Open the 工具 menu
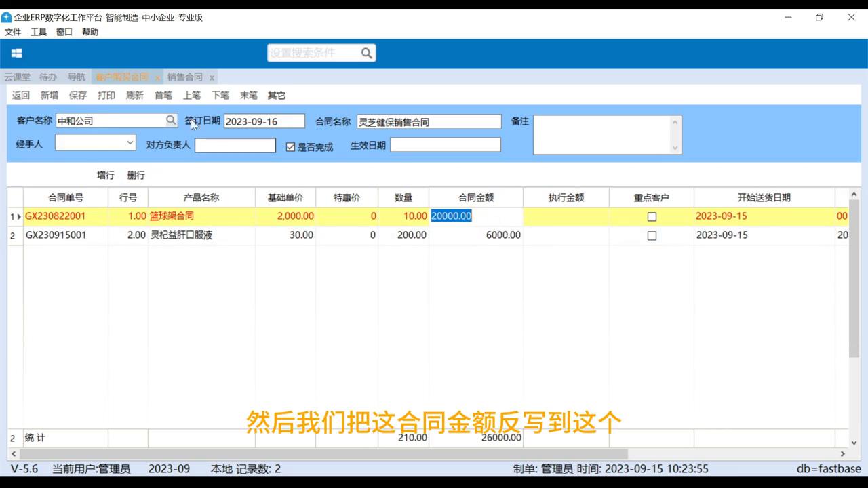 [x=38, y=31]
